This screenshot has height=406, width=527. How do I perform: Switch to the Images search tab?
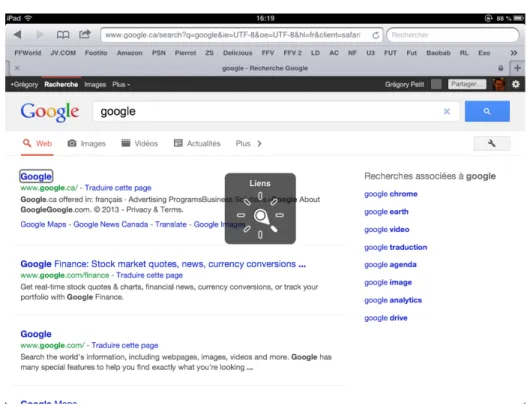pos(86,144)
